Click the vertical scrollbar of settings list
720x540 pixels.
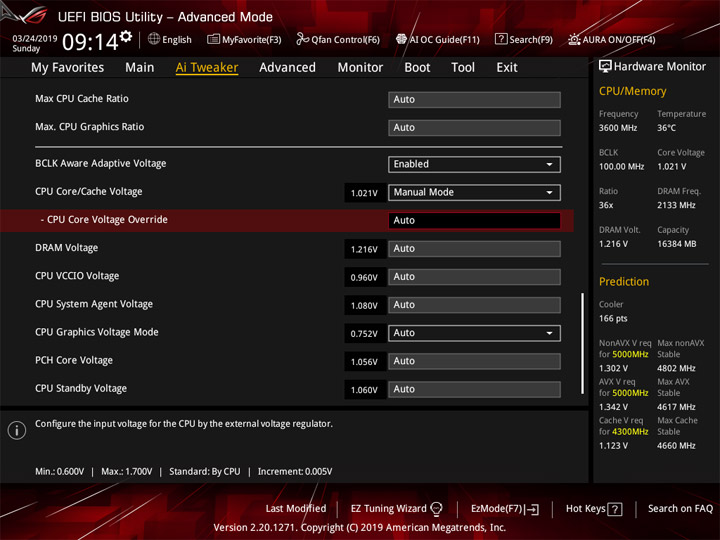coord(583,343)
